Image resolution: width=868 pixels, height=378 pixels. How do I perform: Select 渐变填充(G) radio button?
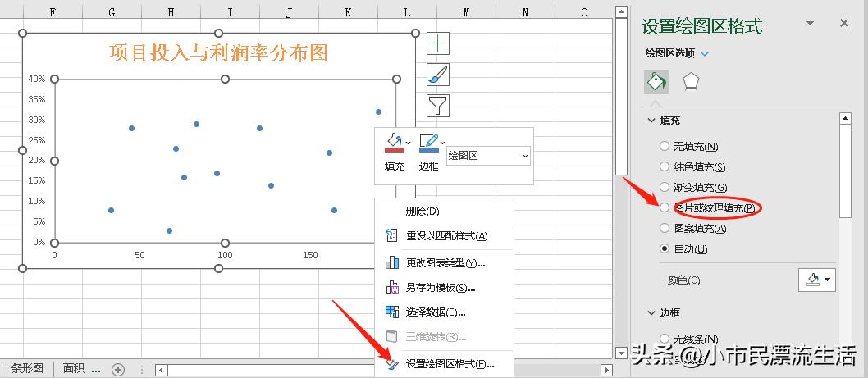665,188
